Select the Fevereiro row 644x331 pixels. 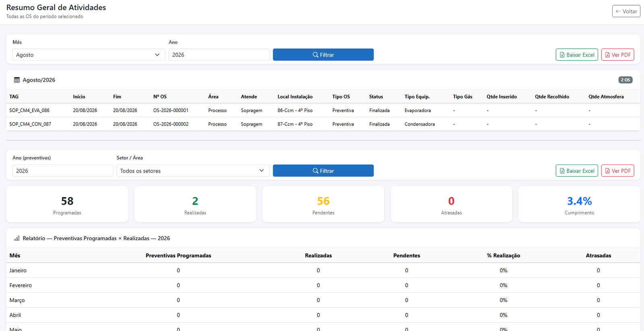[x=323, y=285]
